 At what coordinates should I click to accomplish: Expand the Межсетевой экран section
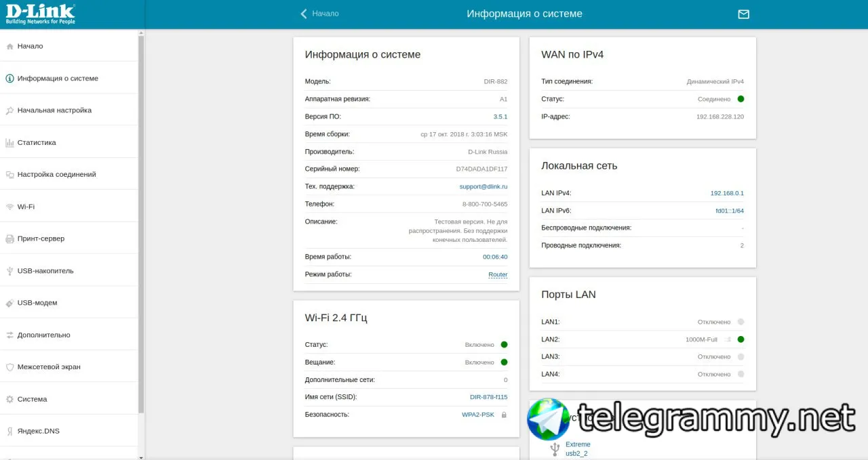68,367
